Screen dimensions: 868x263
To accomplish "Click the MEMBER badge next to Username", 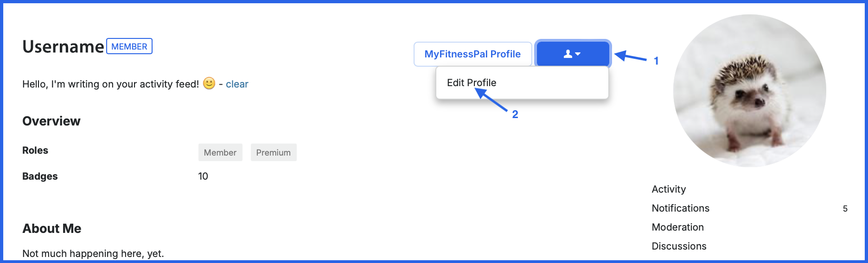I will (x=129, y=46).
